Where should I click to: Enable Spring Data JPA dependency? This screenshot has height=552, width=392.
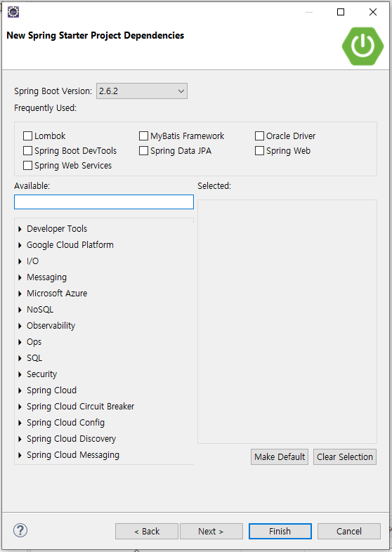point(143,151)
